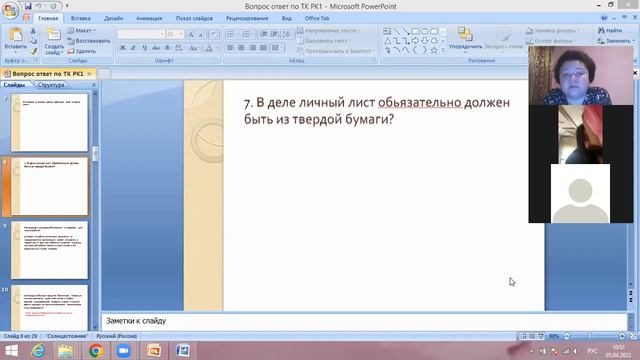Select slide 9 thumbnail
Screen dimensions: 640x360
pyautogui.click(x=49, y=250)
